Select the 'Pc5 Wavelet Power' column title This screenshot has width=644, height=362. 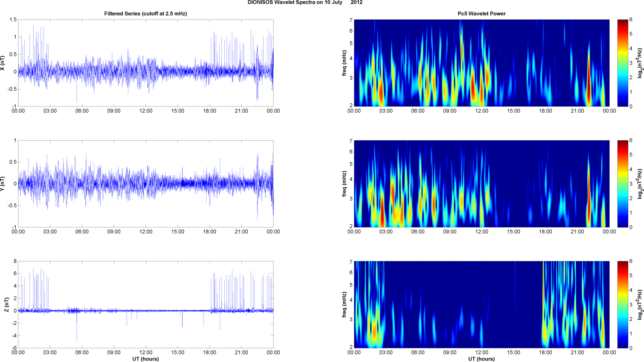[481, 14]
